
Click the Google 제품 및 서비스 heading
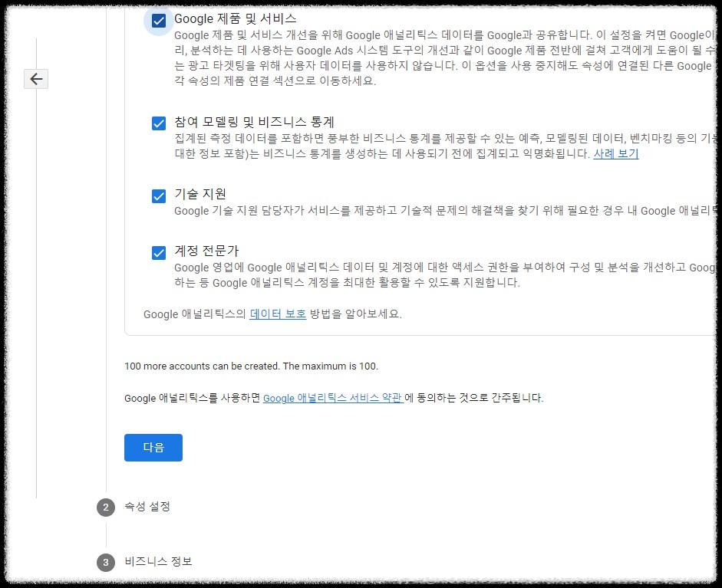[236, 19]
